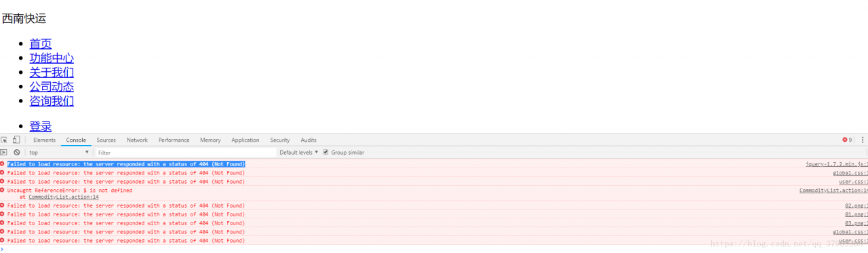Viewport: 868px width, 253px height.
Task: Go to the Memory tab
Action: click(210, 140)
